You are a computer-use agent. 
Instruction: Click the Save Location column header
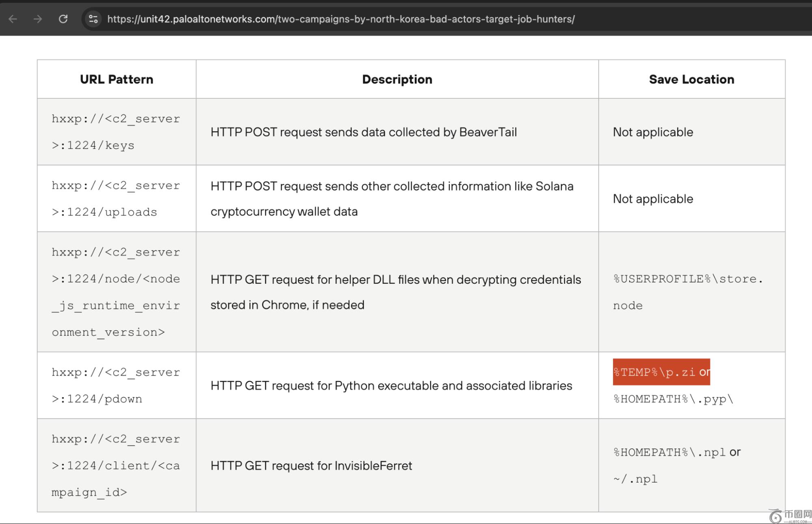pyautogui.click(x=691, y=79)
